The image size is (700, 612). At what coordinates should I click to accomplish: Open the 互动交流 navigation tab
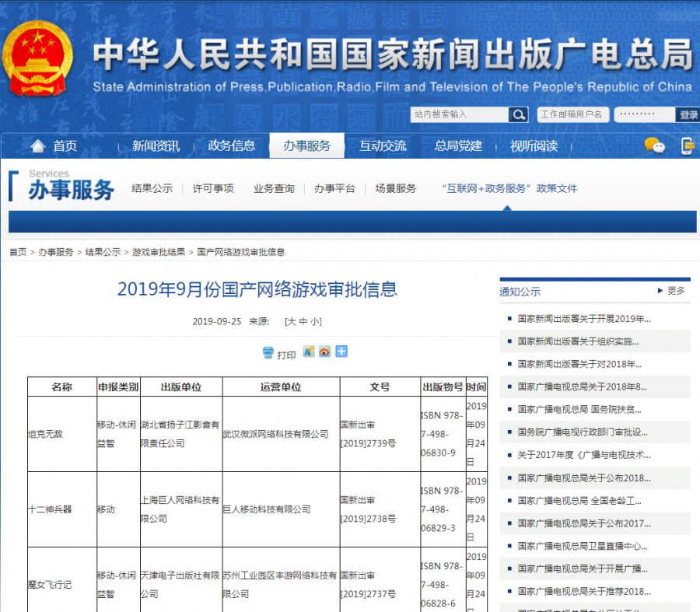pyautogui.click(x=383, y=146)
